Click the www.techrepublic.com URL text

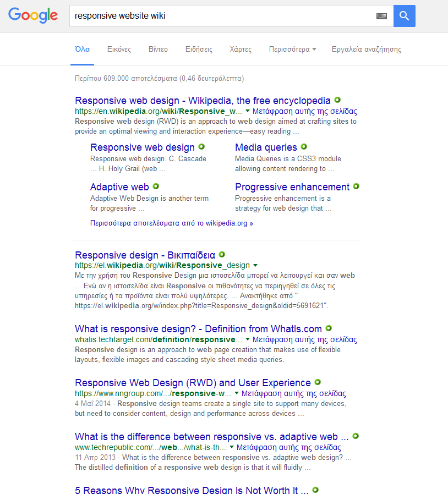click(150, 447)
